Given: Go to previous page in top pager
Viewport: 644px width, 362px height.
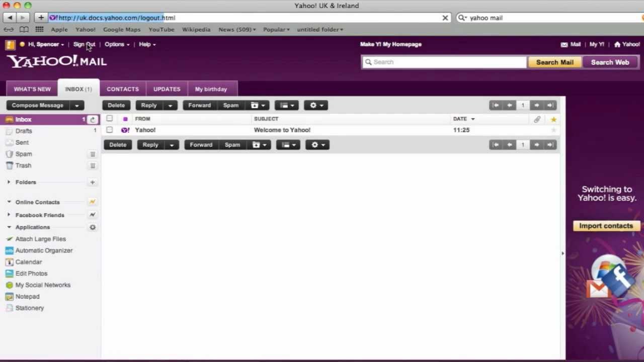Looking at the screenshot, I should (x=509, y=105).
